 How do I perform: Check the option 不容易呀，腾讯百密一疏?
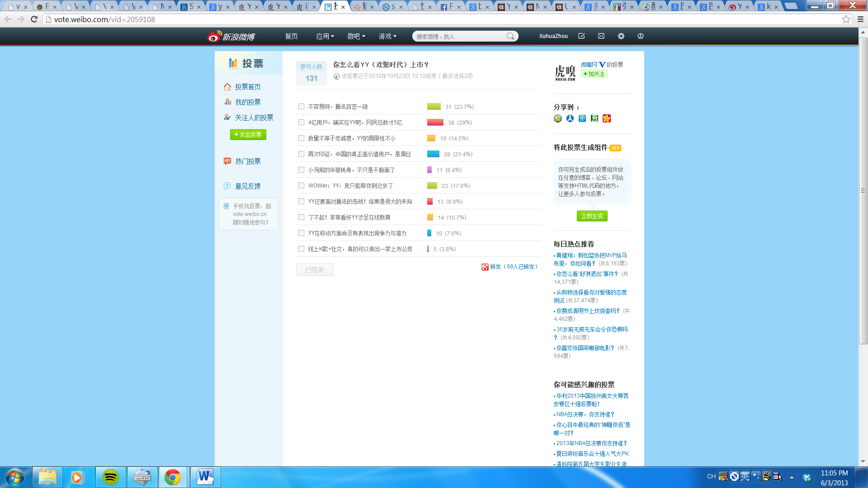(301, 106)
